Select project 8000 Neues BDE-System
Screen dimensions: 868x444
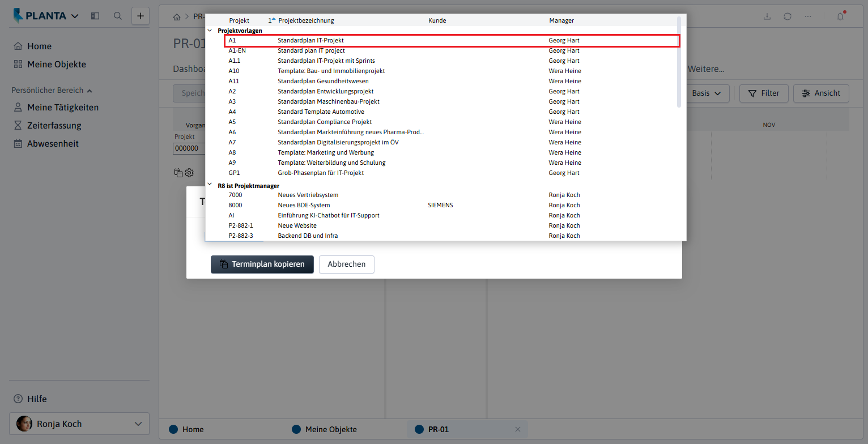pos(443,206)
